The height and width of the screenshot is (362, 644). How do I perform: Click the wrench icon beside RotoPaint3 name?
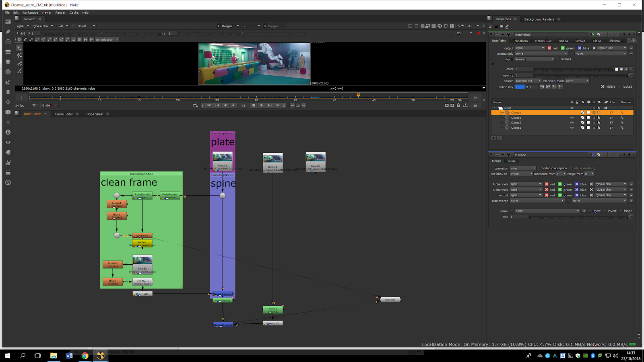point(508,35)
